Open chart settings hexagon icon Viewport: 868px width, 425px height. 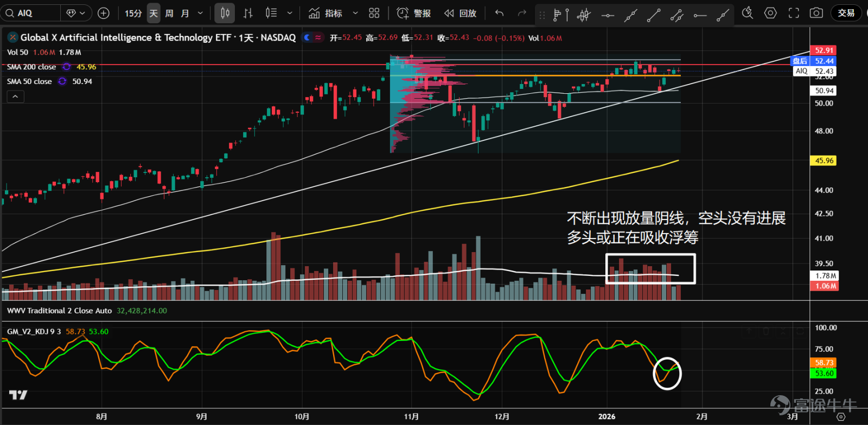[x=770, y=13]
